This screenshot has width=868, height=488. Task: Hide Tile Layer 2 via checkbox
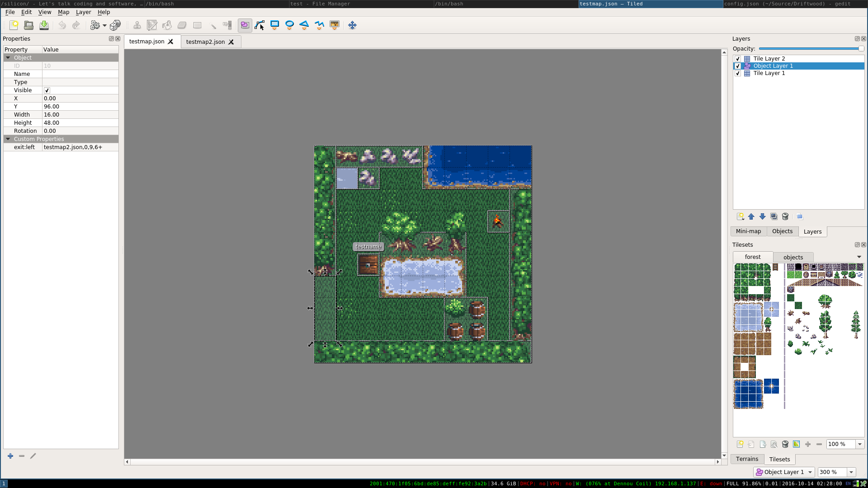(738, 59)
